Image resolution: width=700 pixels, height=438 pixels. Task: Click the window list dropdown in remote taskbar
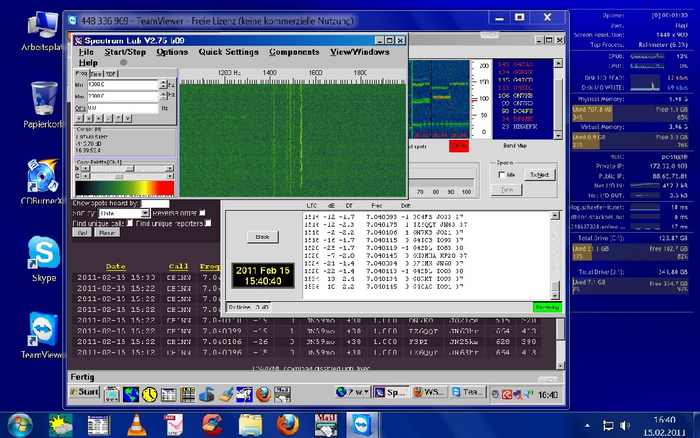354,392
